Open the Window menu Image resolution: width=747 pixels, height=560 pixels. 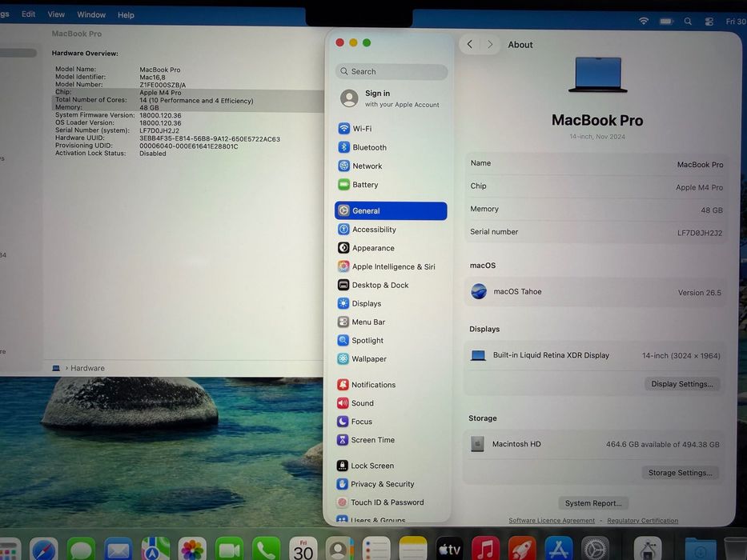click(91, 14)
